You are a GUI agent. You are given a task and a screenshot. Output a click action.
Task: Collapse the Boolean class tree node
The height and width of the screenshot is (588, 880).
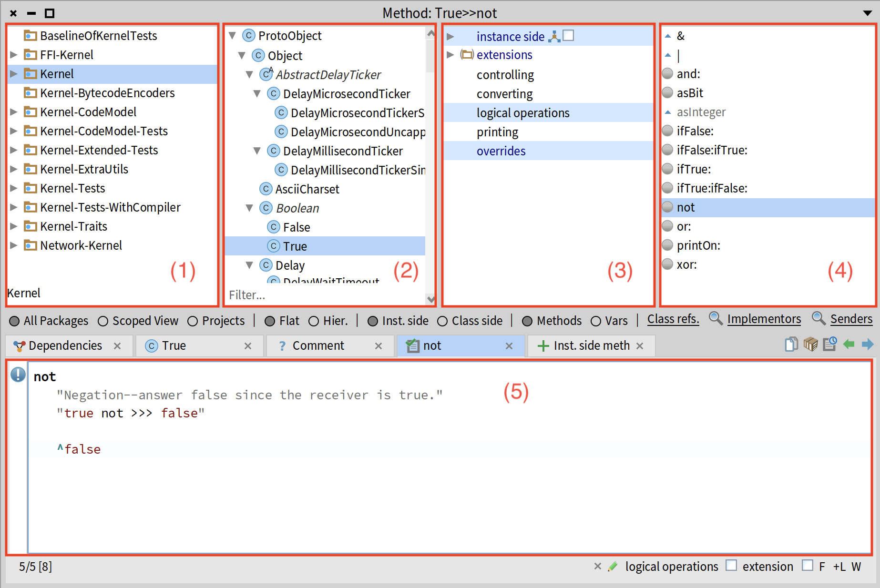click(x=249, y=208)
